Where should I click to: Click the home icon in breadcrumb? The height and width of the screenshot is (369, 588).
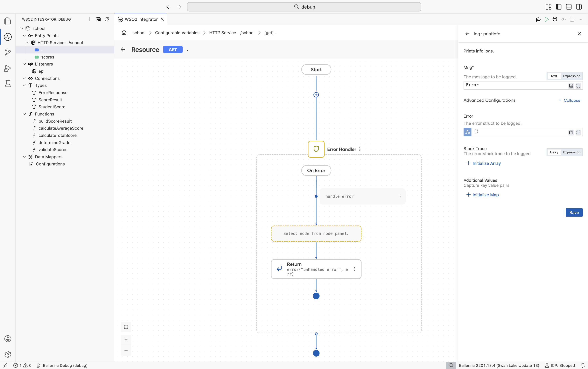pos(124,33)
